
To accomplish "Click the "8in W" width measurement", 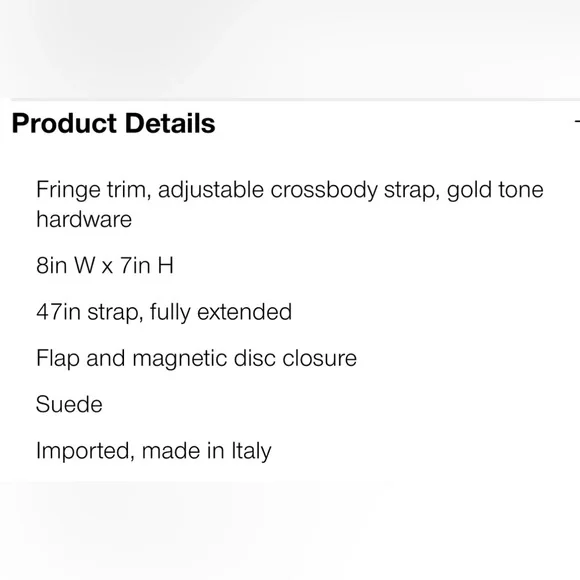I will (66, 265).
